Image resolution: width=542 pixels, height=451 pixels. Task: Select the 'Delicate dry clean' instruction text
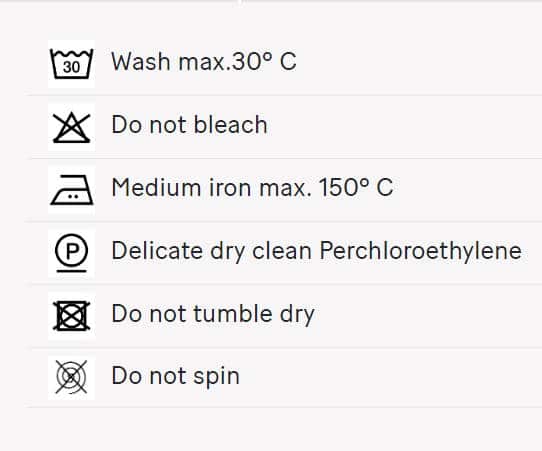tap(212, 251)
